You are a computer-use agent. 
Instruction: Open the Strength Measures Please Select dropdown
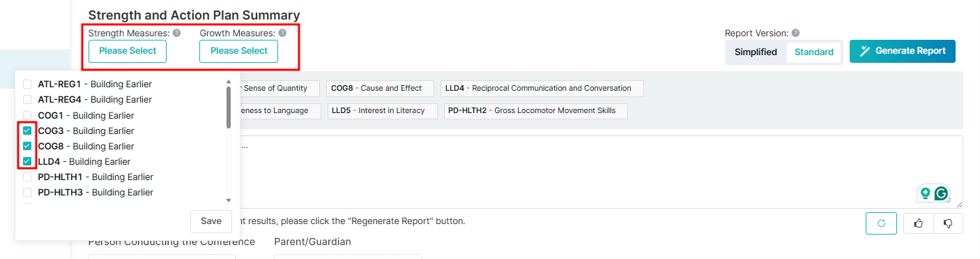(128, 51)
